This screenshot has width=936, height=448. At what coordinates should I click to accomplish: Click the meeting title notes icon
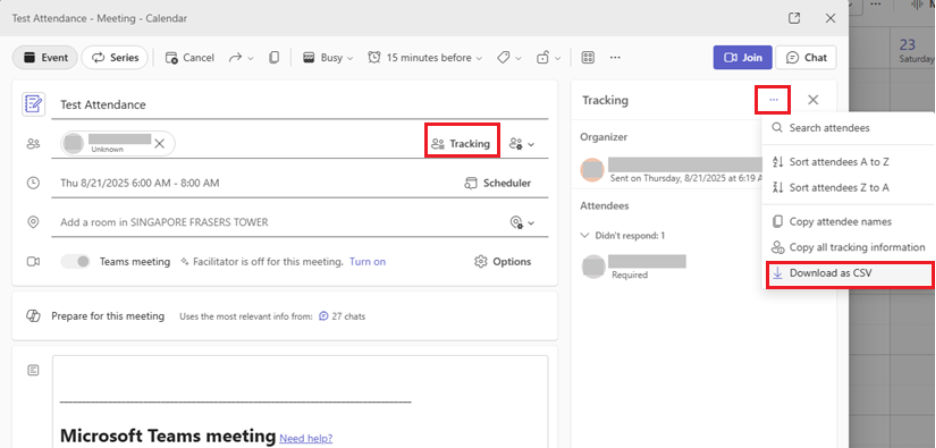pos(33,104)
